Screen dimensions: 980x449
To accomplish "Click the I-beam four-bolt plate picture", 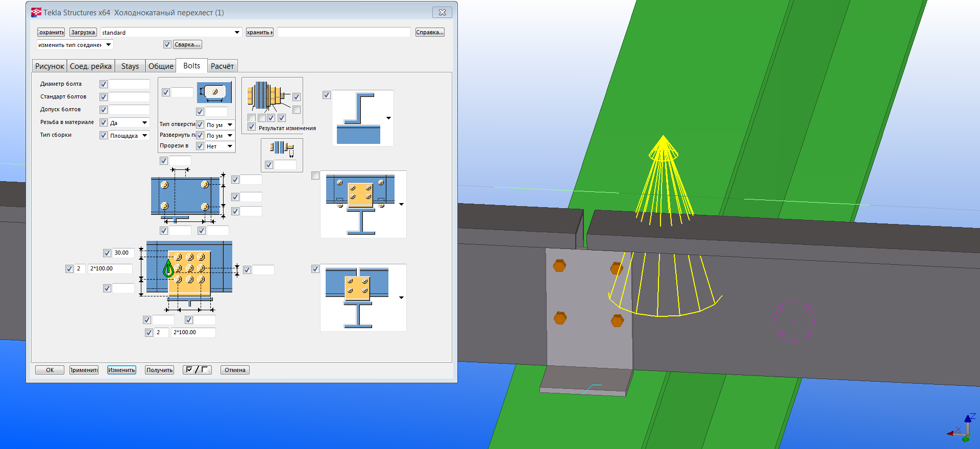I will tap(357, 297).
